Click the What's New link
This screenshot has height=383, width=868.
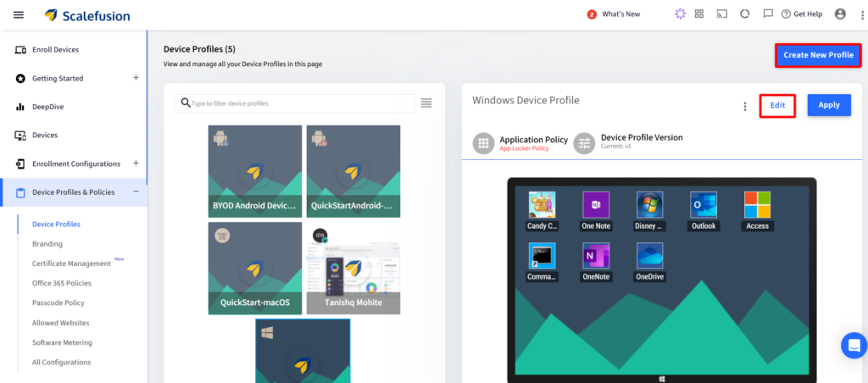(x=621, y=14)
